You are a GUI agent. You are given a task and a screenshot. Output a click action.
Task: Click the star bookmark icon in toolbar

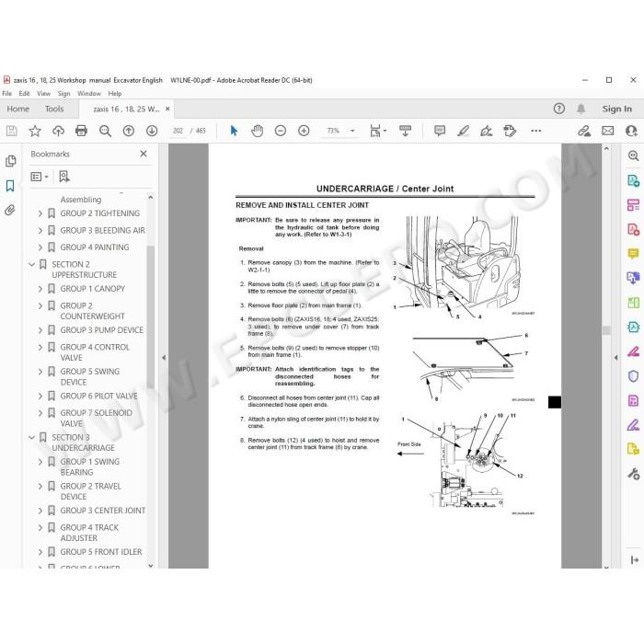[35, 131]
